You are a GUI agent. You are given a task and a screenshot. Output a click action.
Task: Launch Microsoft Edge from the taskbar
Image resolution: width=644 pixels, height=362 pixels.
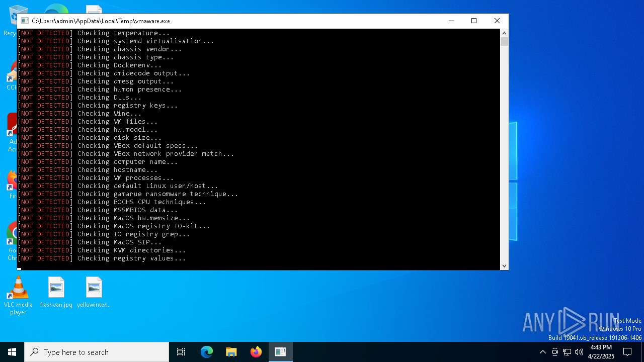(x=207, y=352)
